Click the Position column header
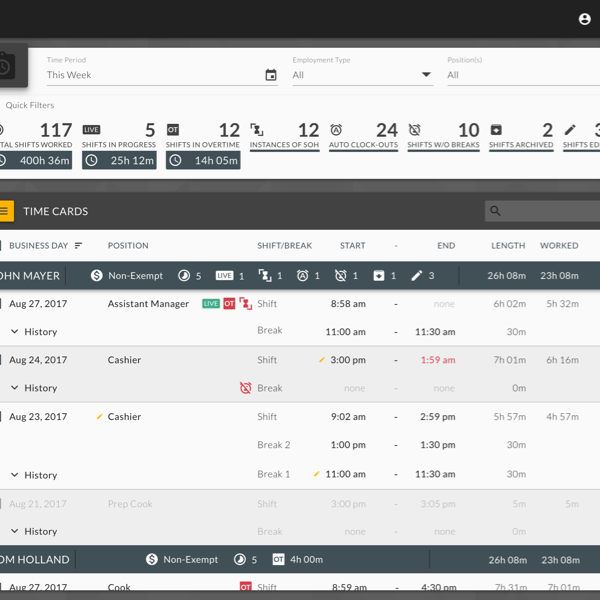600x600 pixels. click(128, 246)
